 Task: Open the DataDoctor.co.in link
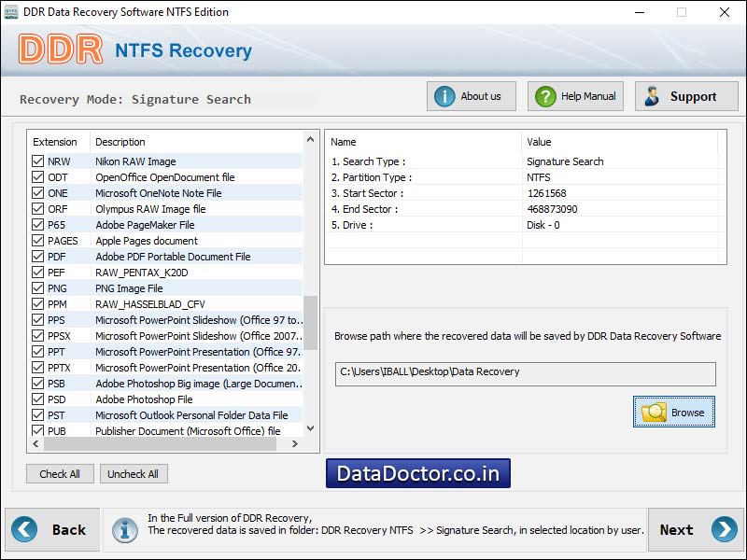click(416, 474)
